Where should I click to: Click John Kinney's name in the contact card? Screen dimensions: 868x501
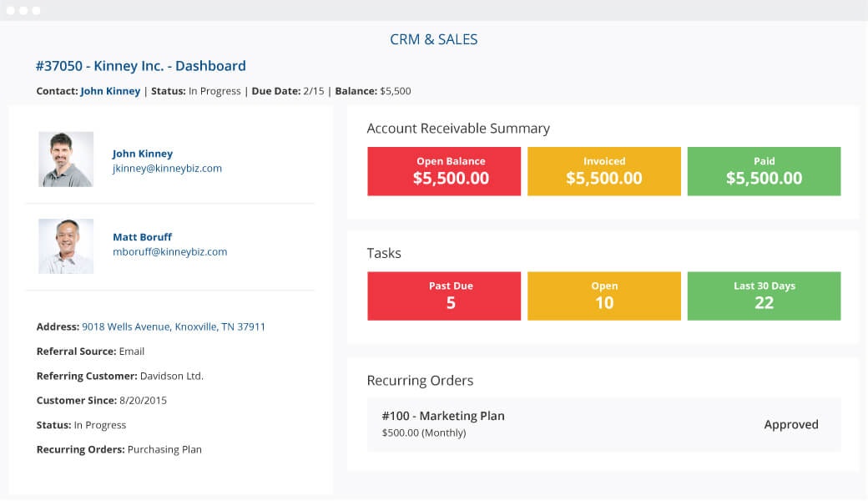point(142,154)
